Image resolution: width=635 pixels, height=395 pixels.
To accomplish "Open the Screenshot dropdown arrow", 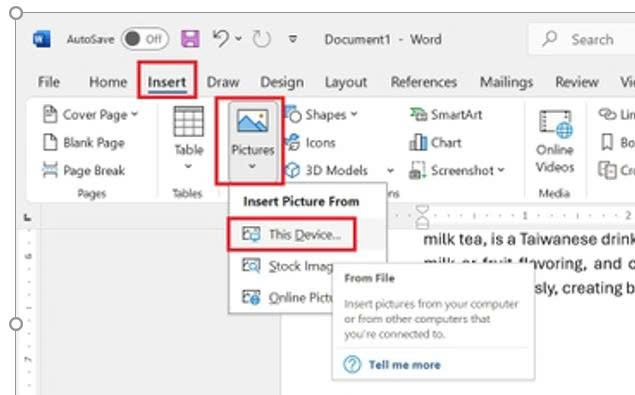I will click(501, 170).
